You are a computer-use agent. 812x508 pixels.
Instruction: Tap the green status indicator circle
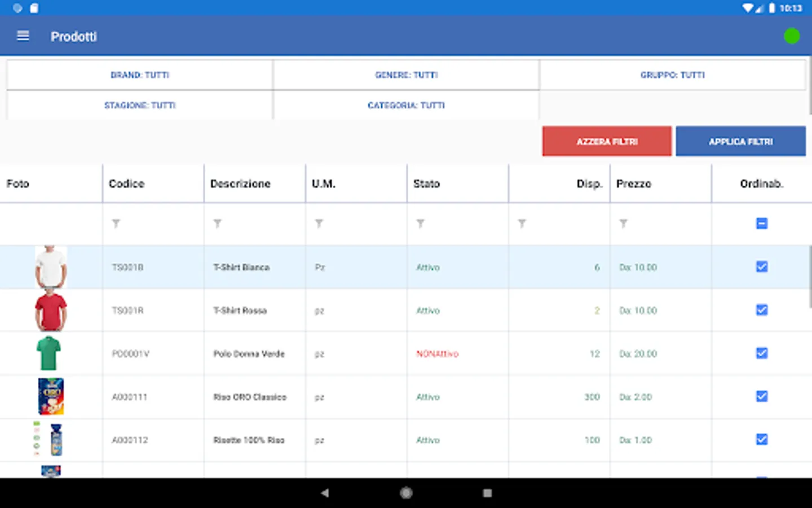point(792,36)
